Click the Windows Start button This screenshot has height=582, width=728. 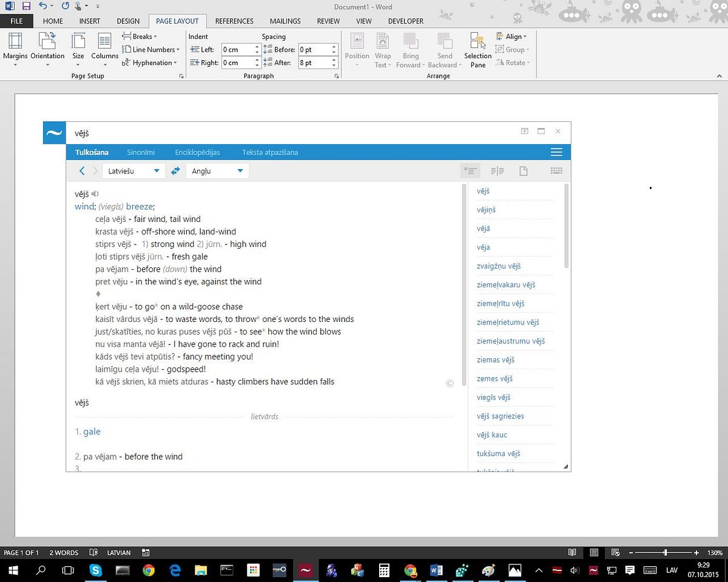click(x=13, y=570)
